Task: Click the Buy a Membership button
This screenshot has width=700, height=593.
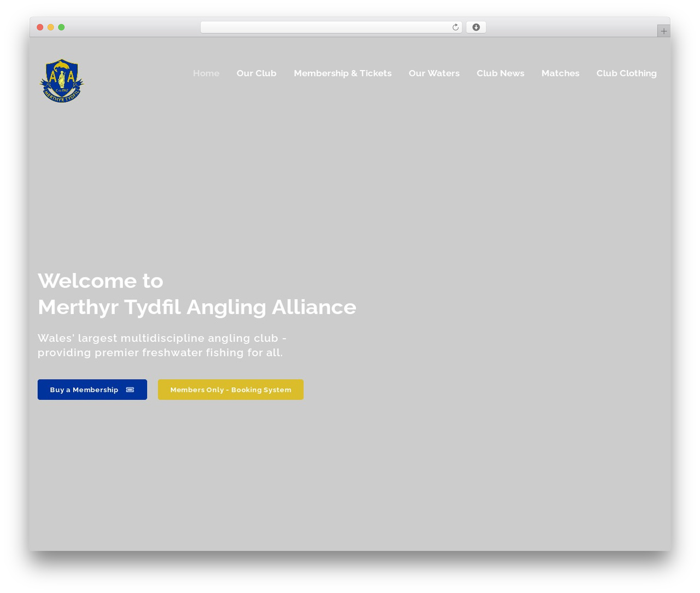Action: tap(92, 389)
